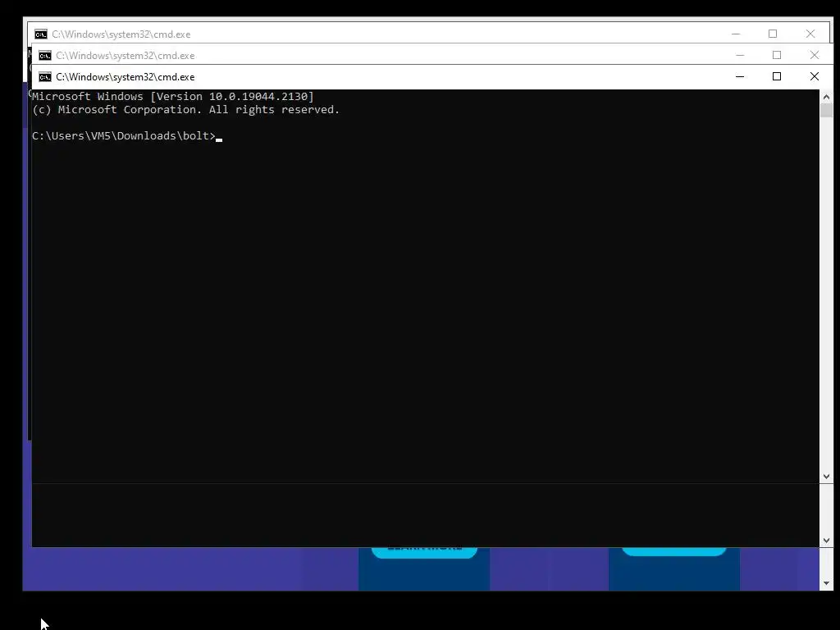The image size is (840, 630).
Task: Click the front cmd.exe window system icon
Action: pyautogui.click(x=45, y=77)
